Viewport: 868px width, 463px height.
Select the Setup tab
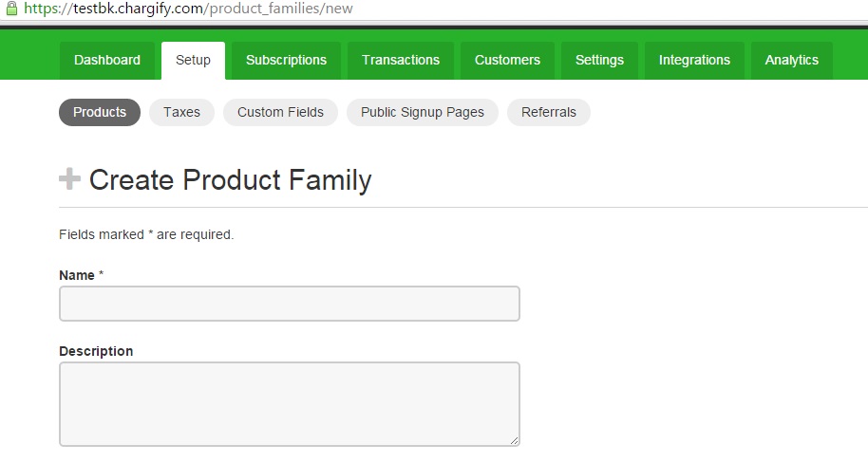tap(193, 61)
